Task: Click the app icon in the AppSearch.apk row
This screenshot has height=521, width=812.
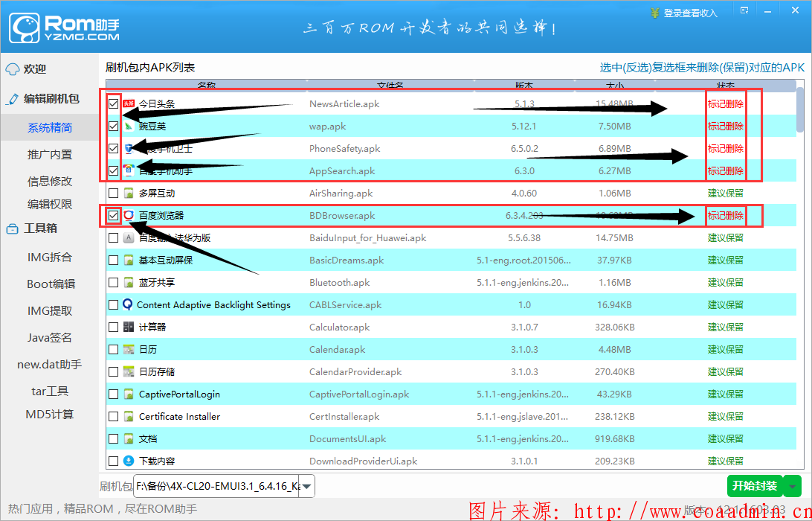Action: [129, 170]
